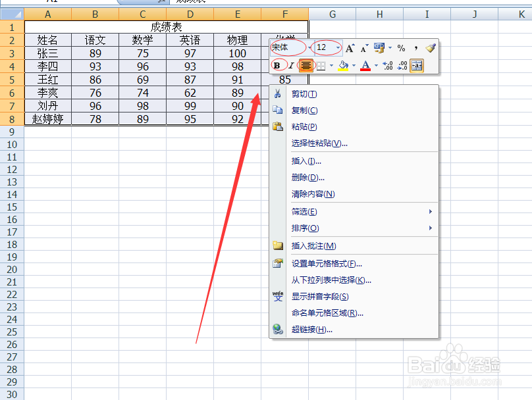Open the Insert Comment (插入批注) icon
The width and height of the screenshot is (532, 400).
277,245
